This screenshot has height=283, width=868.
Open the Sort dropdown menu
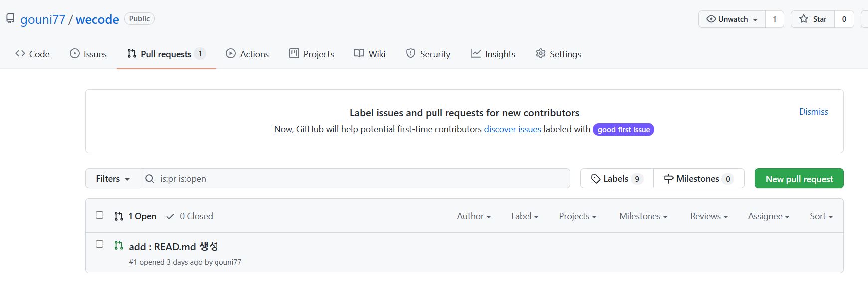coord(821,216)
